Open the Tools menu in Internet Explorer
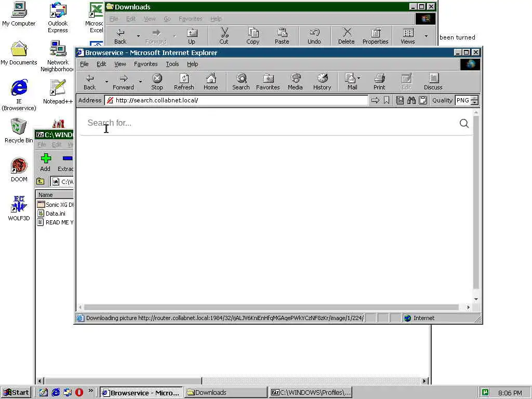532x399 pixels. coord(172,64)
